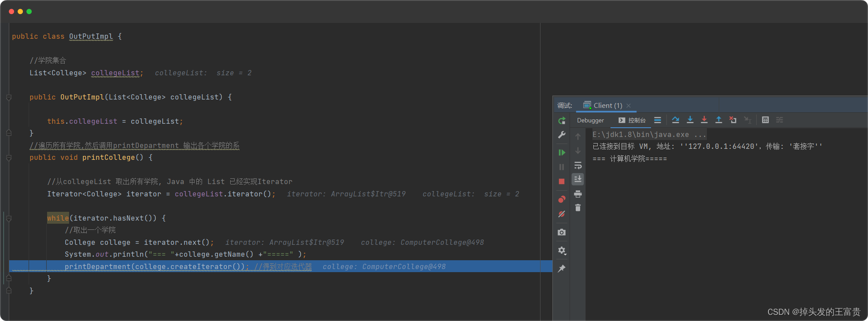868x321 pixels.
Task: Resume program with the green play icon
Action: click(x=562, y=152)
